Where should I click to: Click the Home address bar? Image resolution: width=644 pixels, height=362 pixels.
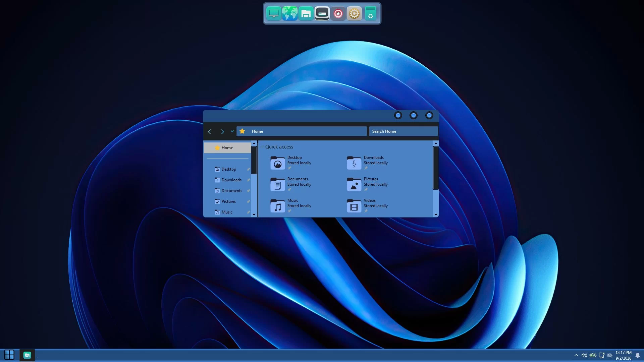pyautogui.click(x=302, y=131)
